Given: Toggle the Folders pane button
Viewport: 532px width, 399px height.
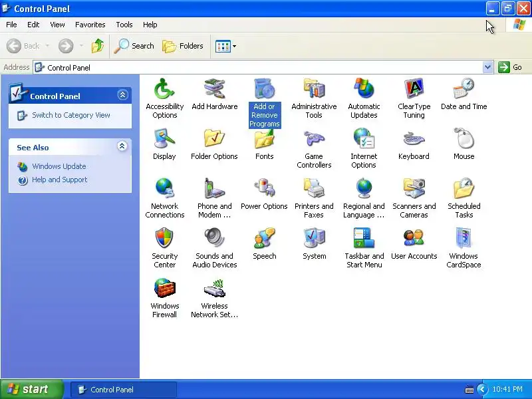Looking at the screenshot, I should (x=182, y=46).
